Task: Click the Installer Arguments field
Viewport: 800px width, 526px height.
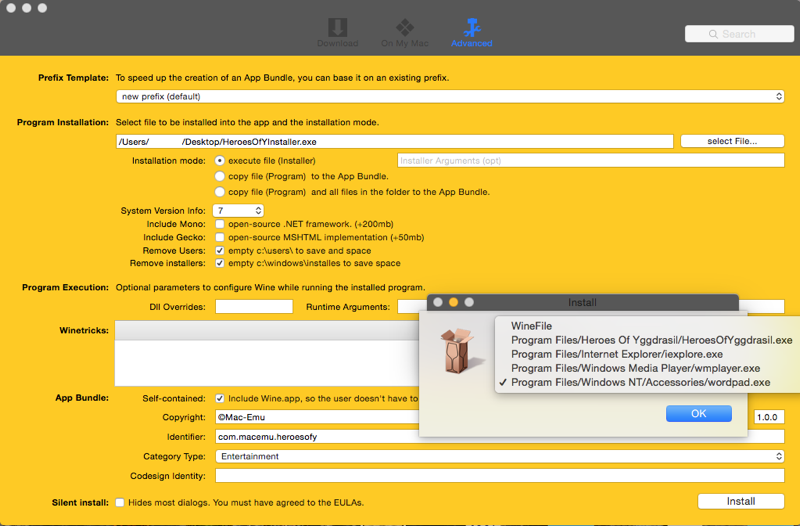Action: (590, 161)
